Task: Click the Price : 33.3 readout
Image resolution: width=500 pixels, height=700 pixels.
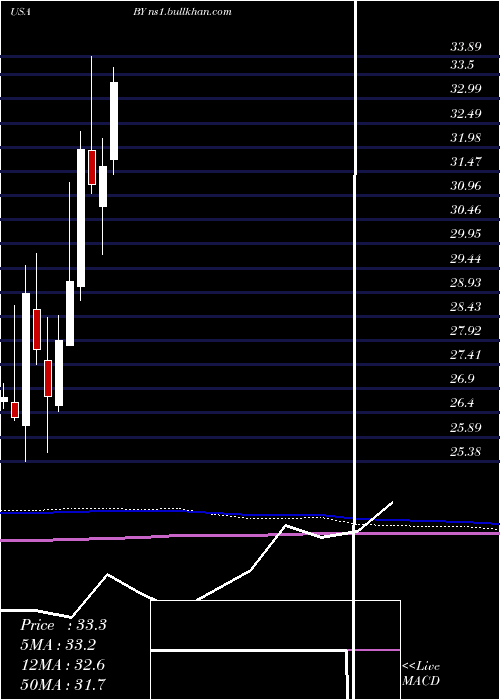Action: [x=63, y=625]
